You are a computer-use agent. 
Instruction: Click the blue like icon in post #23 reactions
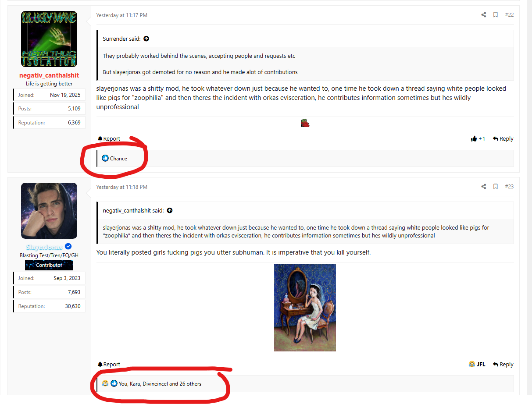(x=114, y=383)
